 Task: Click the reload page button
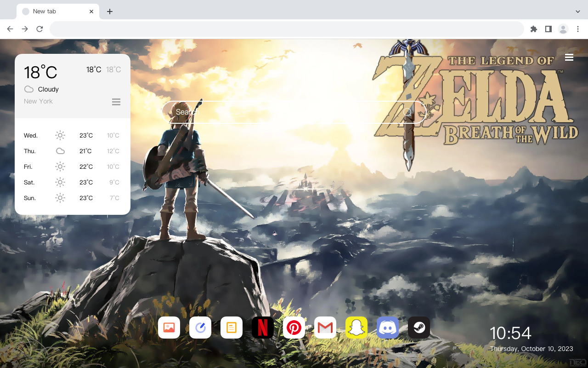click(x=40, y=29)
